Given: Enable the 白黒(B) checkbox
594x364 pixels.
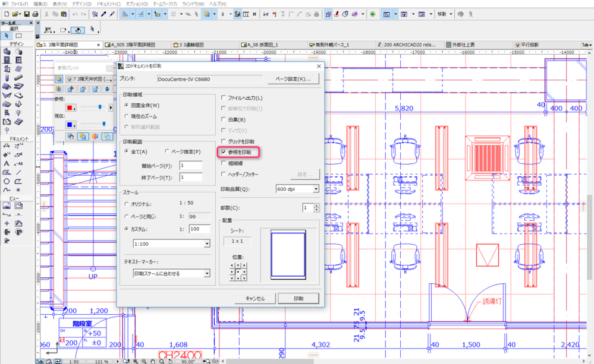Looking at the screenshot, I should click(x=223, y=119).
